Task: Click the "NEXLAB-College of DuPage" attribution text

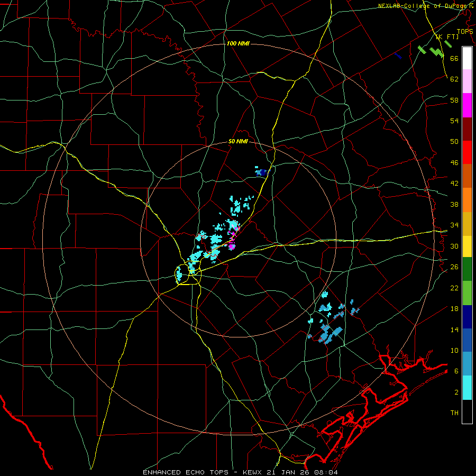Action: 423,6
